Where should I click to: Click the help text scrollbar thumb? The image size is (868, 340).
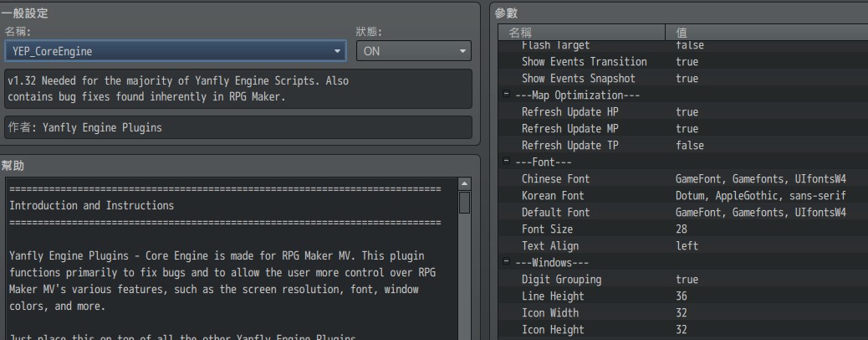[x=464, y=203]
